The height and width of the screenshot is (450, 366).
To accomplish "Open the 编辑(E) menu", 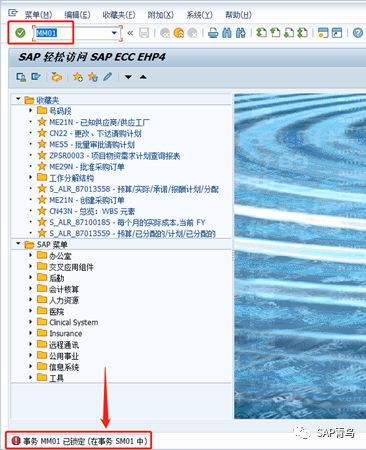I will click(77, 15).
